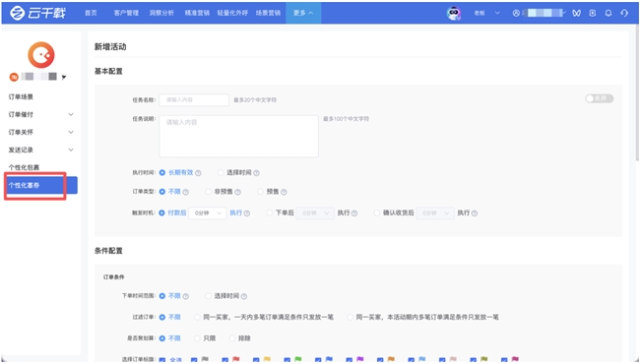Screen dimensions: 640x364
Task: Select 下单后 trigger timing radio
Action: coord(269,212)
